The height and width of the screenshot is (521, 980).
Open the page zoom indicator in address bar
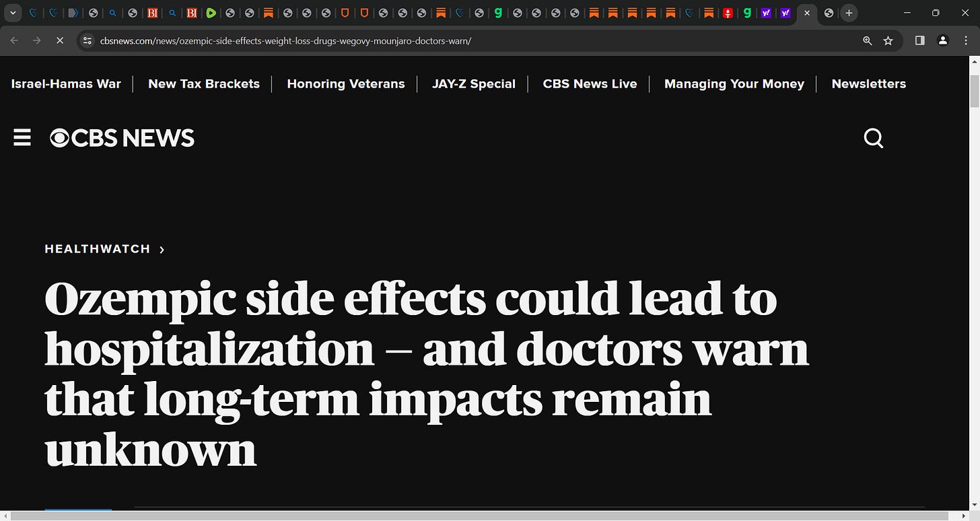pyautogui.click(x=867, y=40)
